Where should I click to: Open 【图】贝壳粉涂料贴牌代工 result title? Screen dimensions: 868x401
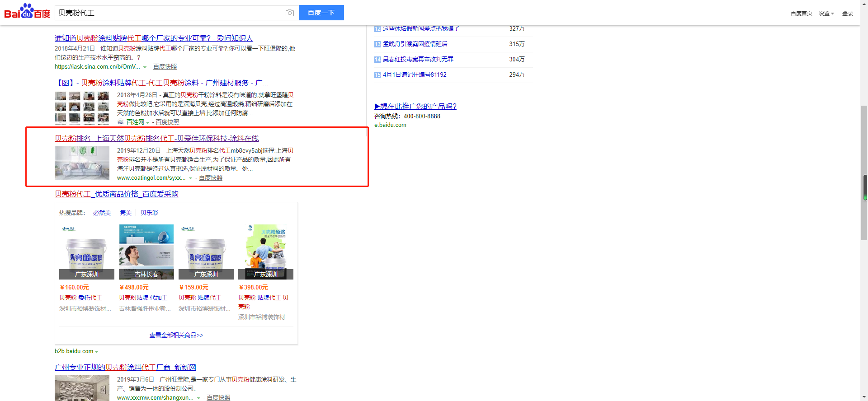(x=161, y=83)
